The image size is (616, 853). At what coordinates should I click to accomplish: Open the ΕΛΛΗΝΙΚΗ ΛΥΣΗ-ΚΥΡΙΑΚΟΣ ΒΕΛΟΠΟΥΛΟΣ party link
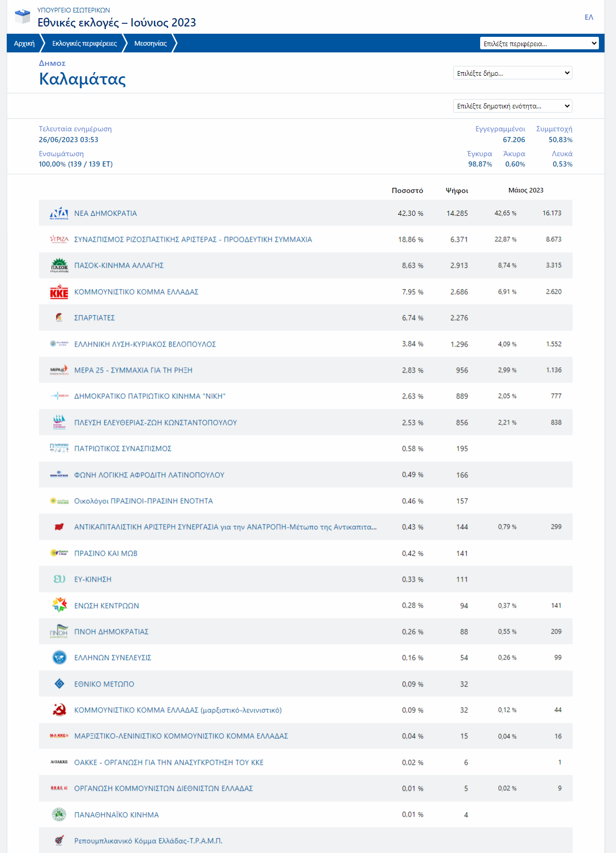[145, 344]
